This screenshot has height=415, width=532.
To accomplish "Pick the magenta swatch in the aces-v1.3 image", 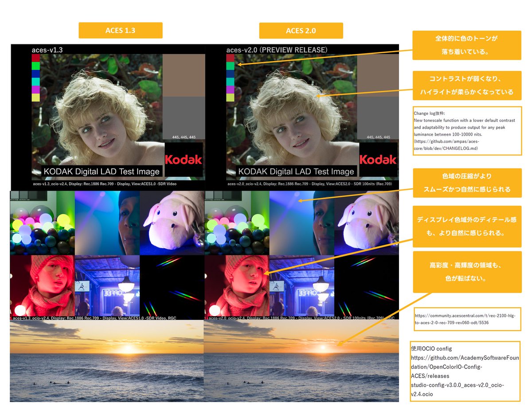I will 36,90.
